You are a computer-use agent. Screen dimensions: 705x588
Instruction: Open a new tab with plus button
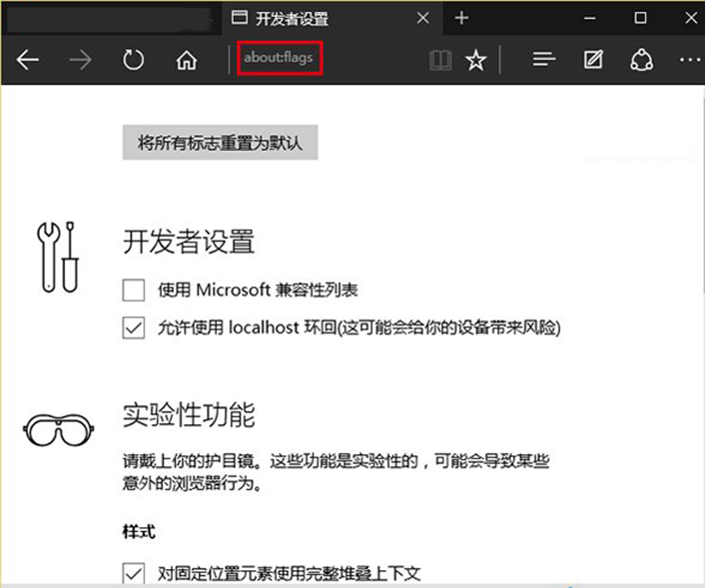pos(461,18)
